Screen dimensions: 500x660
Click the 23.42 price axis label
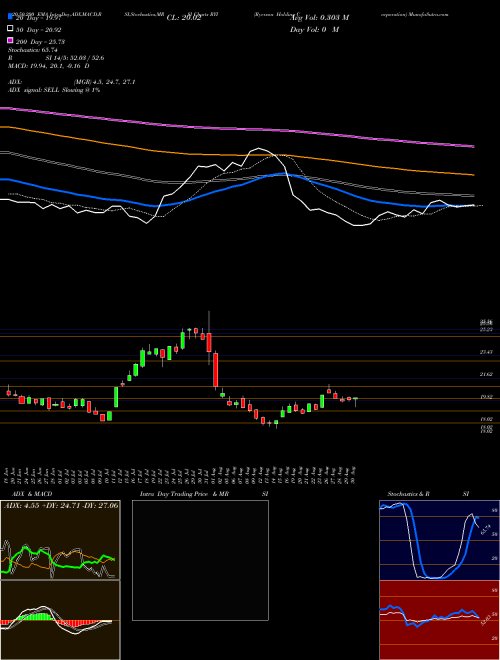tap(487, 352)
